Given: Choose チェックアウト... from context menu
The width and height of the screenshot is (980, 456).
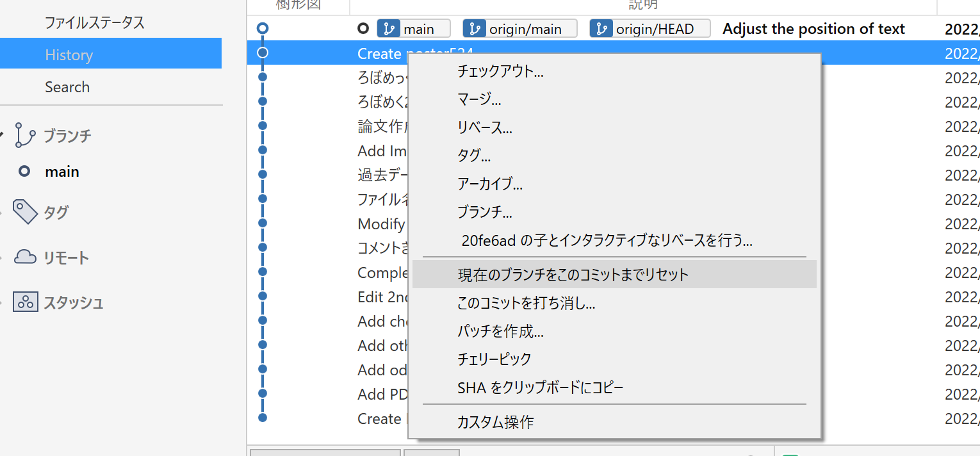Looking at the screenshot, I should point(615,72).
